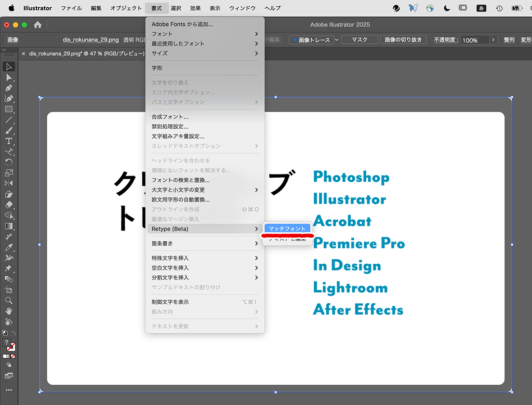Select the Direct Selection tool
Image resolution: width=532 pixels, height=405 pixels.
(9, 77)
